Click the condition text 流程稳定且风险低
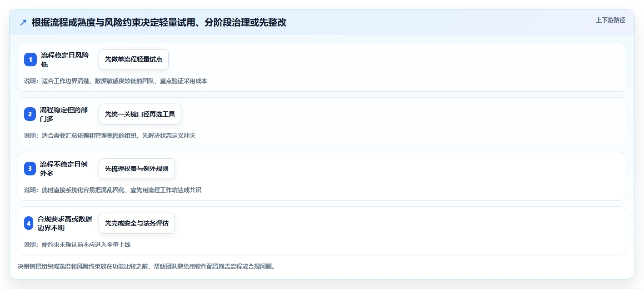 tap(65, 60)
